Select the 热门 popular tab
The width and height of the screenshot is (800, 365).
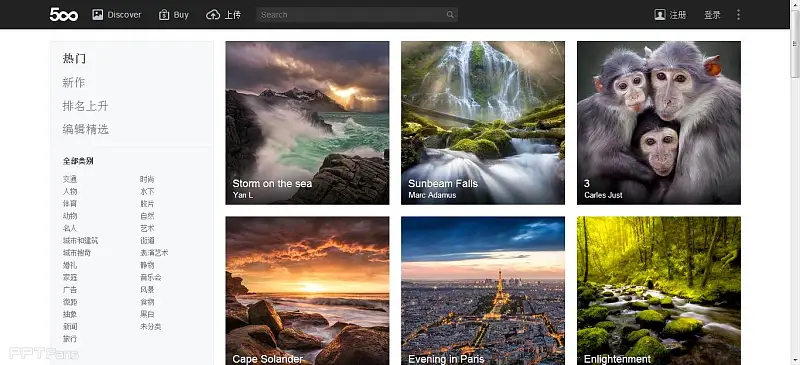click(74, 59)
